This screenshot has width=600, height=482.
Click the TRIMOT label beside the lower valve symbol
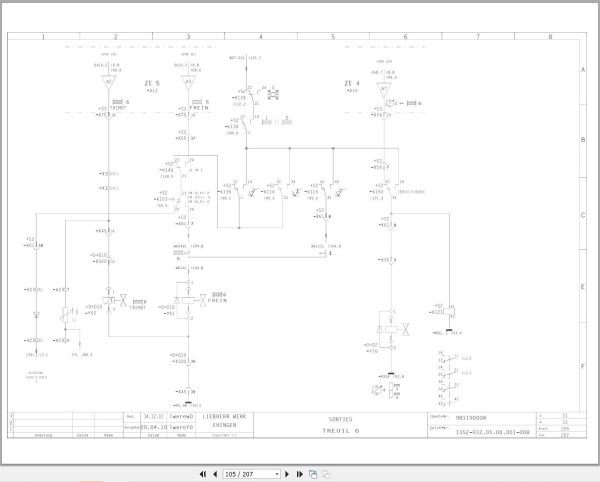coord(138,308)
